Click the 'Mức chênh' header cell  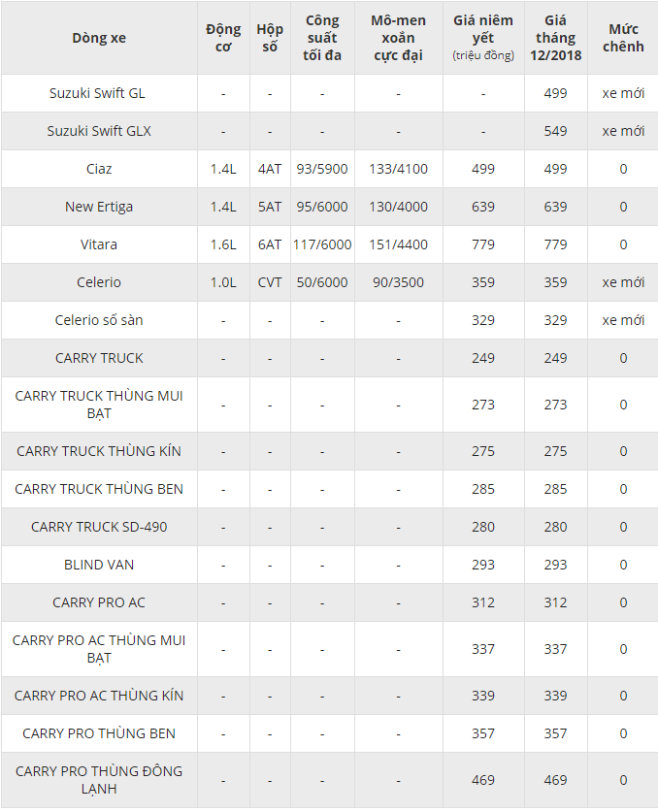623,38
